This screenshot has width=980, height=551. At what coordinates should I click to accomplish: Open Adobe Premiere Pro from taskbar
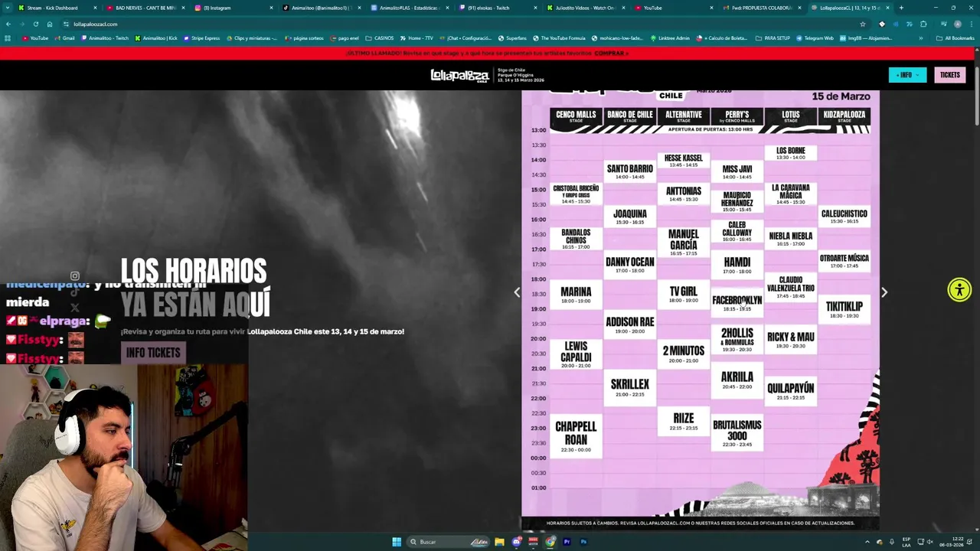567,542
